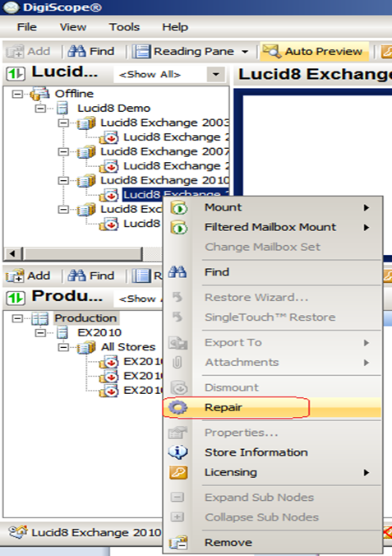Select the Lucid8 Exchange 2003 storage group
Viewport: 392px width, 556px height.
point(164,123)
